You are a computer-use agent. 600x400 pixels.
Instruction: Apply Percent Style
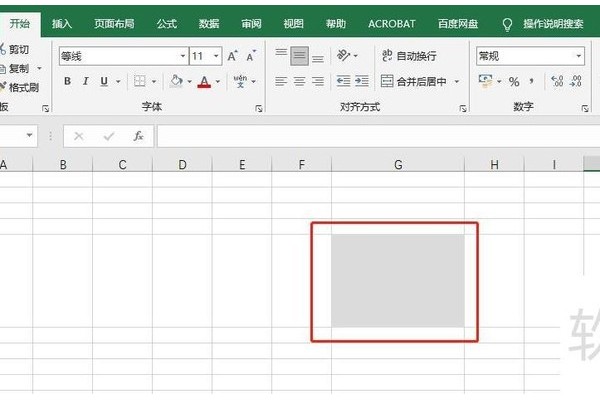pos(514,82)
